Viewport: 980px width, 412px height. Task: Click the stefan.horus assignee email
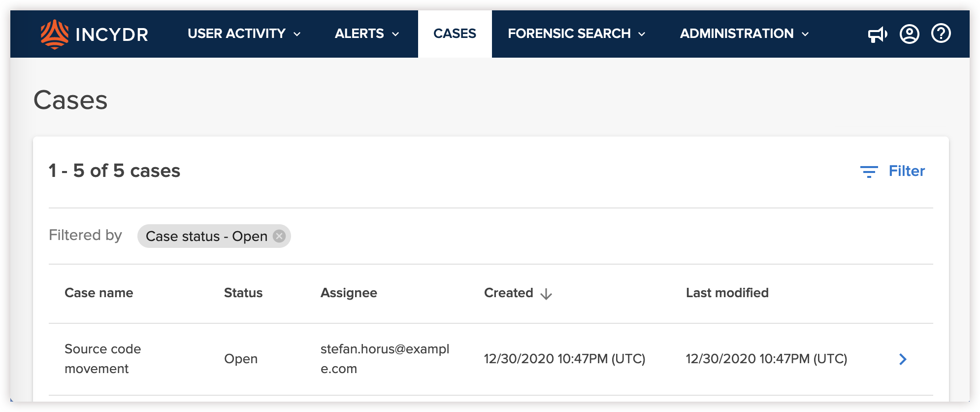coord(386,359)
